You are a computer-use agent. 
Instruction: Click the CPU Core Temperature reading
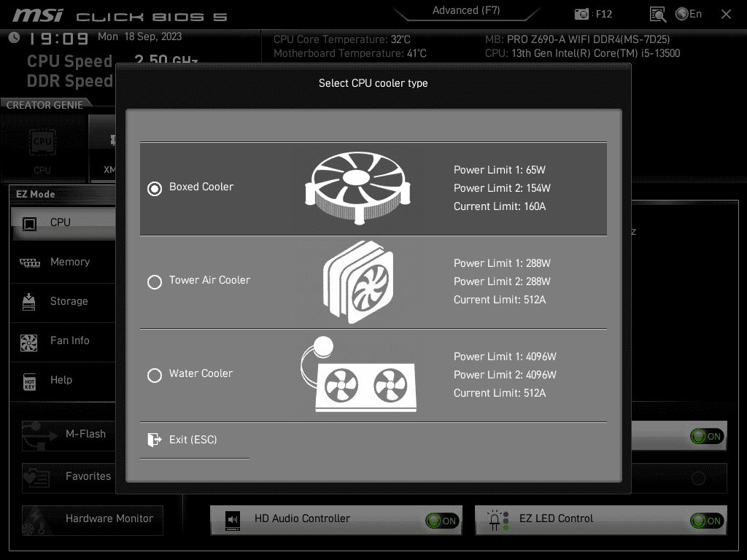point(341,39)
